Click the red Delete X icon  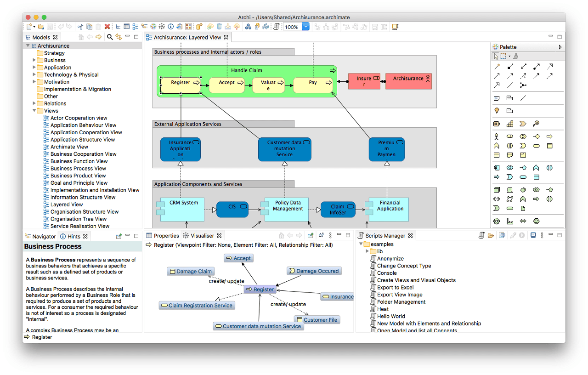point(107,27)
